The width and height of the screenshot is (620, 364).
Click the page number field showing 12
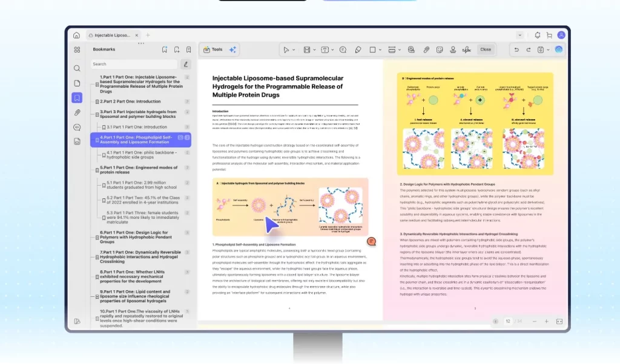coord(508,321)
